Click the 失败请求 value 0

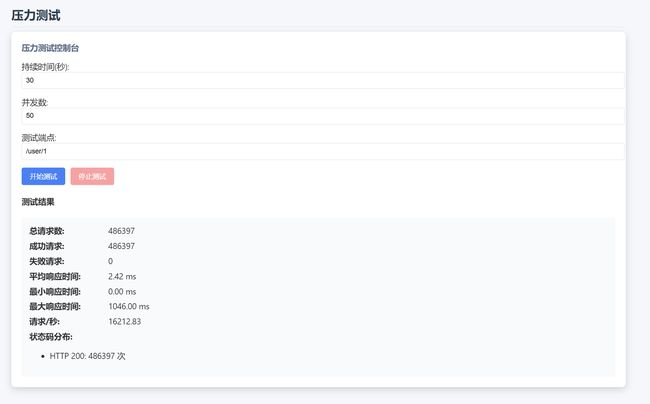click(x=110, y=261)
